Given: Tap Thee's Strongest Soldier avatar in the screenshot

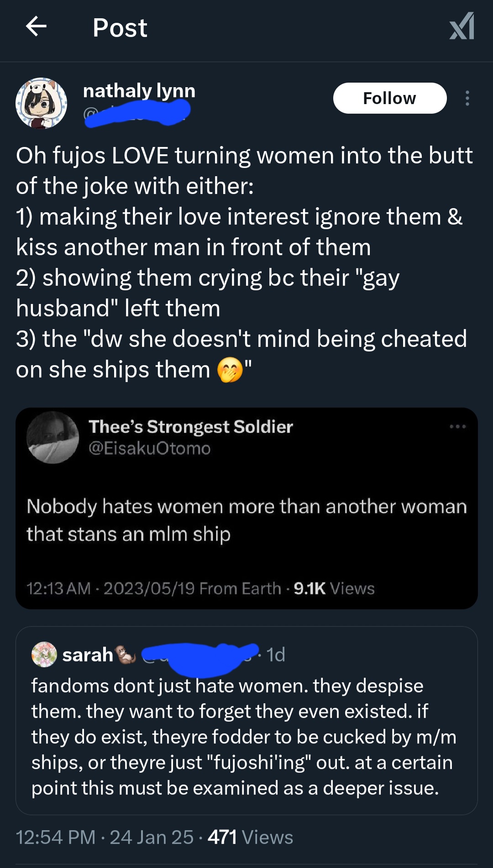Looking at the screenshot, I should (x=52, y=438).
